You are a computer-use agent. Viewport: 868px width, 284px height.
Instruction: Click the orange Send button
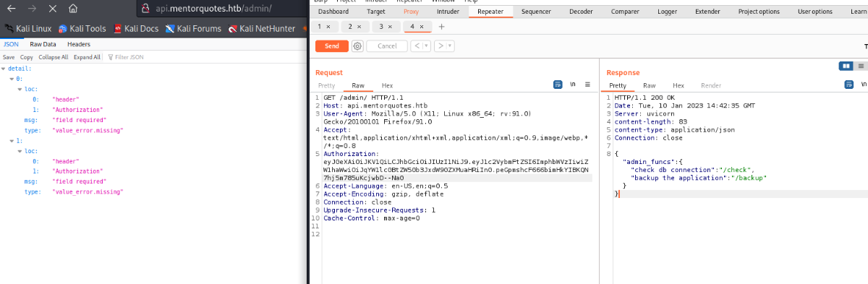331,46
